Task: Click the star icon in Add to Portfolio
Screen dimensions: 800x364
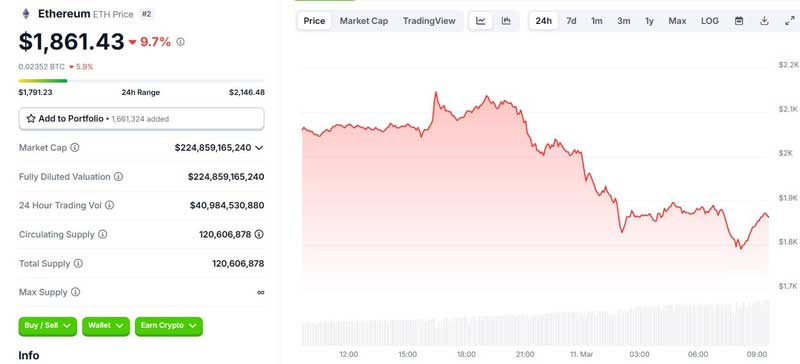Action: coord(31,118)
